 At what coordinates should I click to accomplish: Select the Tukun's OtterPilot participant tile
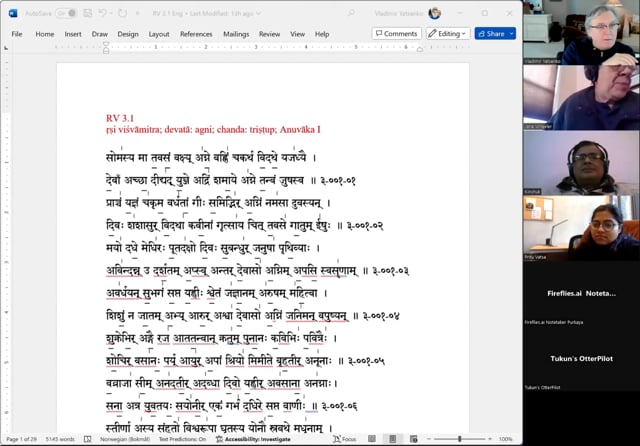582,359
